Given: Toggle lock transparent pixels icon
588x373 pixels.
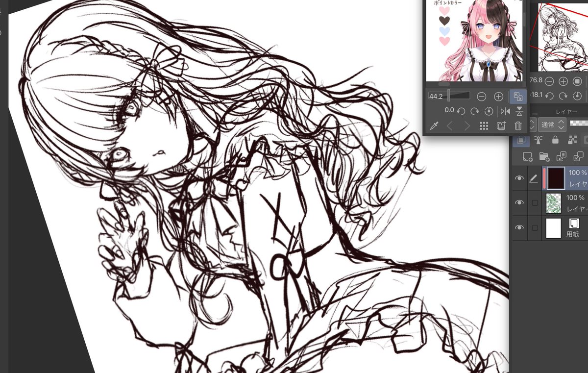Looking at the screenshot, I should [572, 140].
